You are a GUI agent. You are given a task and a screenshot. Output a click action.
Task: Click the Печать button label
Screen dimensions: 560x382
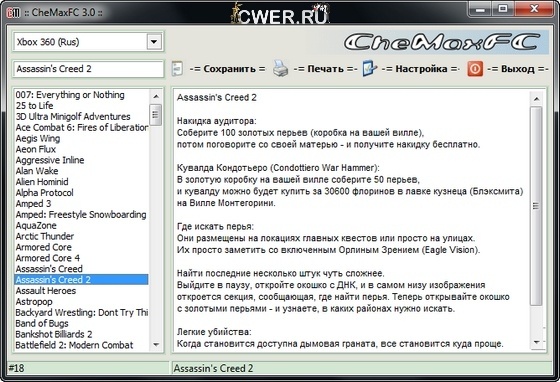tap(325, 69)
